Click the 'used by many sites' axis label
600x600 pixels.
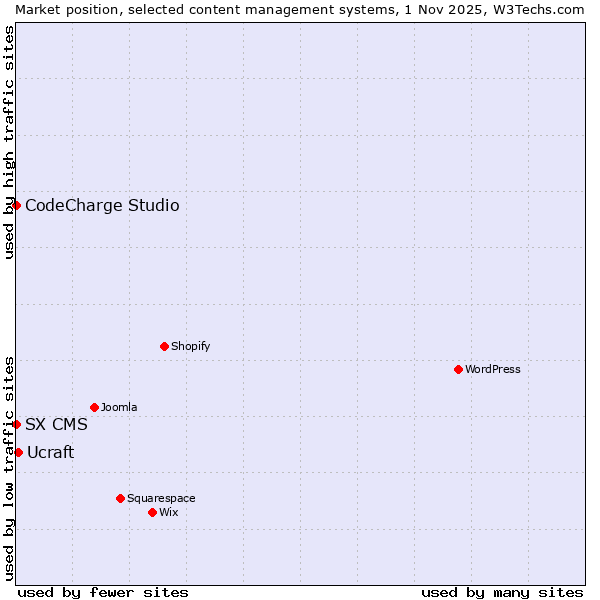pos(502,592)
